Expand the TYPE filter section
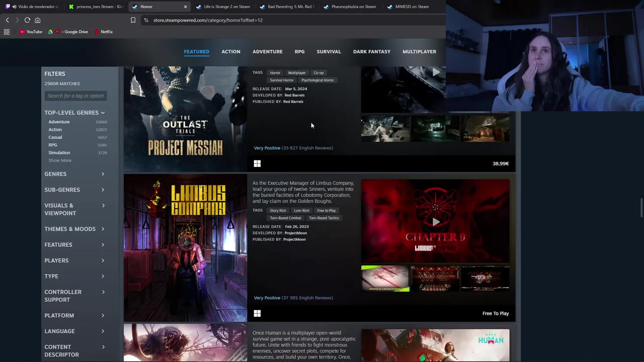The image size is (644, 362). click(x=74, y=276)
